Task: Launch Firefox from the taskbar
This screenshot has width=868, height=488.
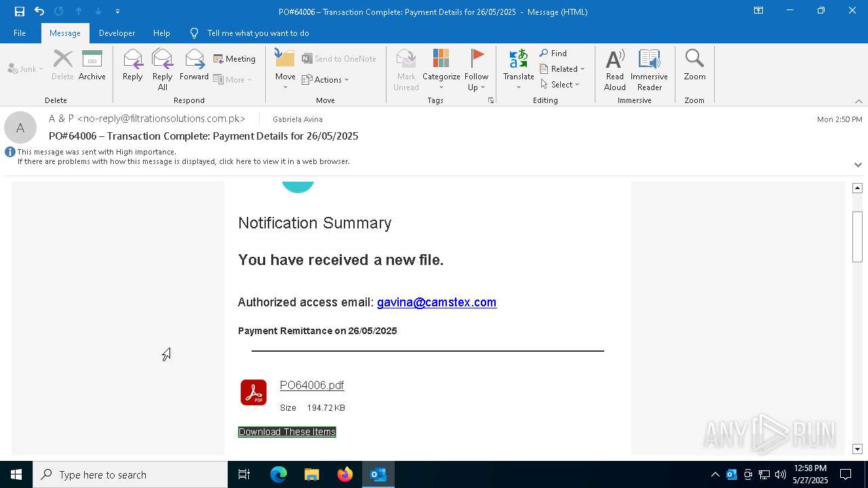Action: (345, 474)
